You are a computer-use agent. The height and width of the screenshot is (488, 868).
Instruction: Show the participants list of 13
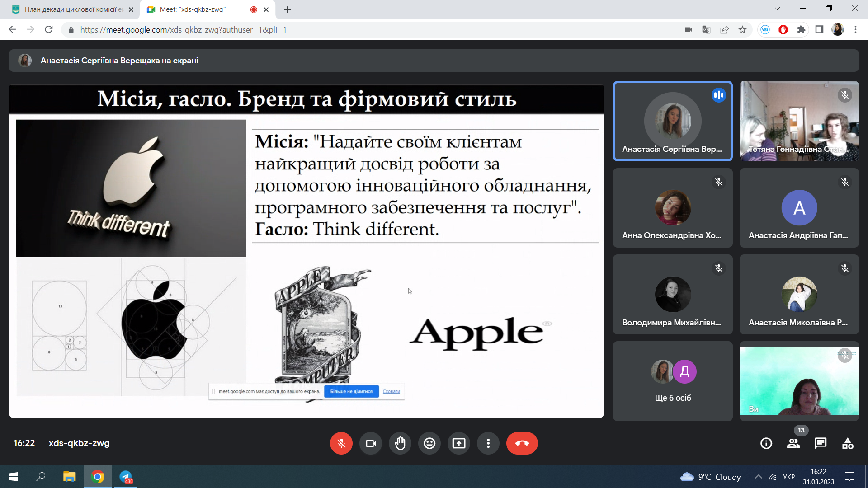(x=793, y=443)
